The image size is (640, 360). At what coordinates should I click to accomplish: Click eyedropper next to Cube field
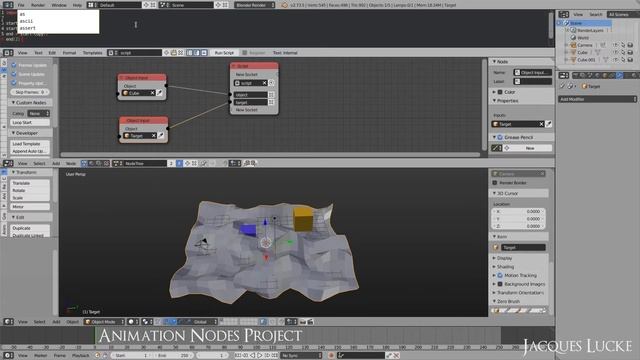(160, 93)
